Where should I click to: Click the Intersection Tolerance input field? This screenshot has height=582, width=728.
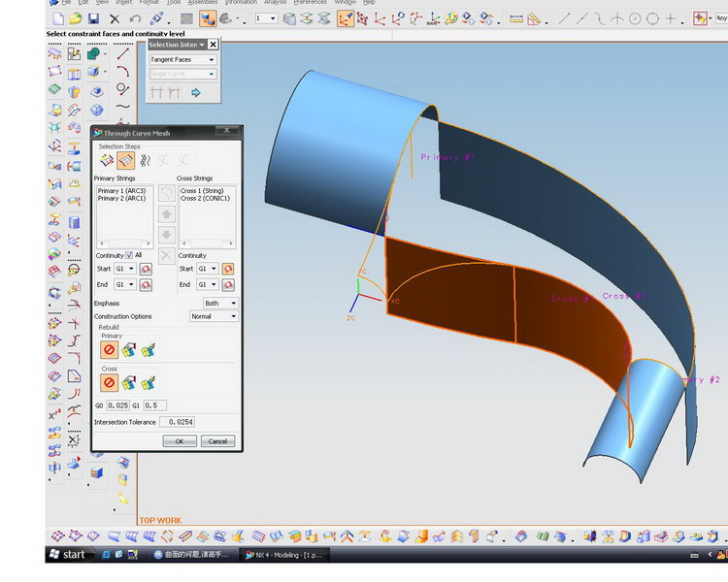tap(175, 423)
